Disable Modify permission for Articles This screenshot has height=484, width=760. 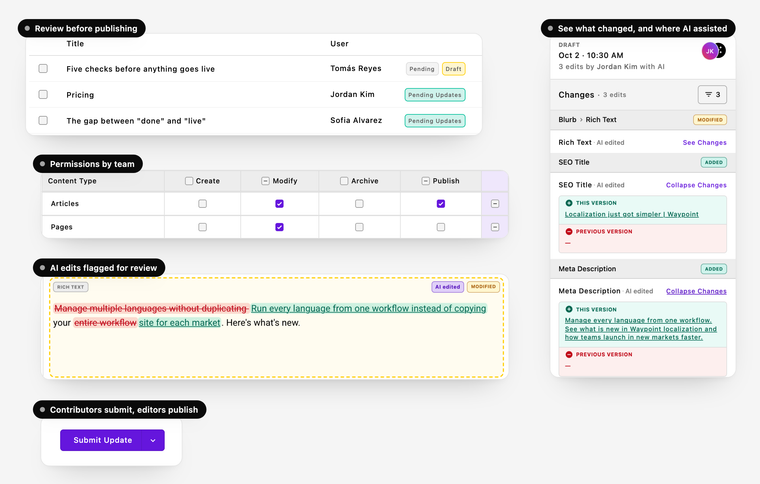click(280, 204)
